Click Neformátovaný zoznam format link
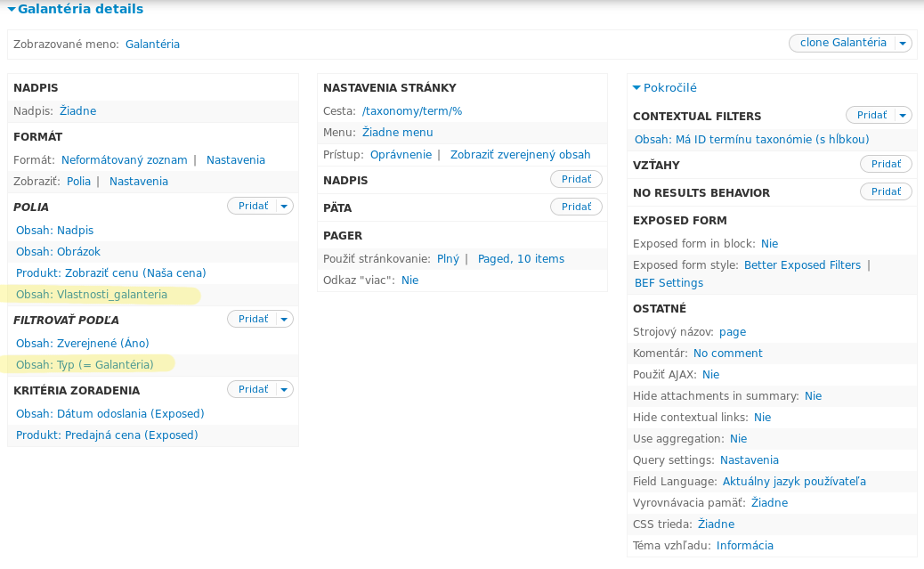 click(124, 160)
